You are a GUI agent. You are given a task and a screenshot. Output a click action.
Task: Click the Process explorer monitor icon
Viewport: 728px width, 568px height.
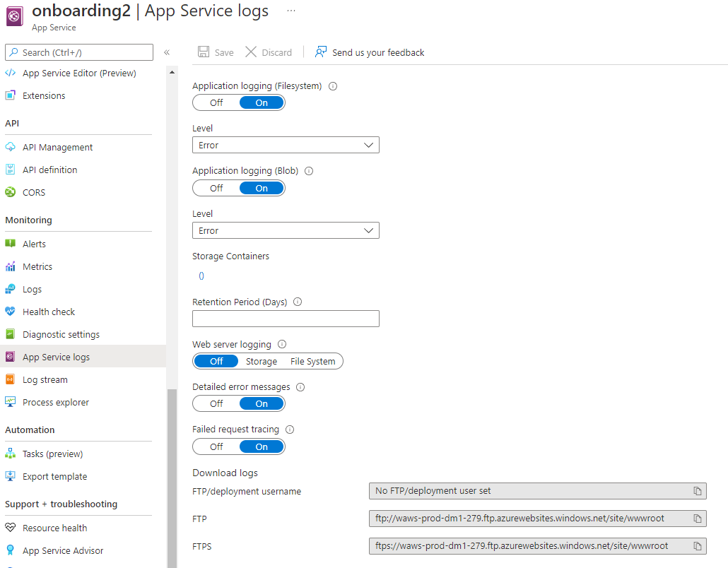coord(10,402)
